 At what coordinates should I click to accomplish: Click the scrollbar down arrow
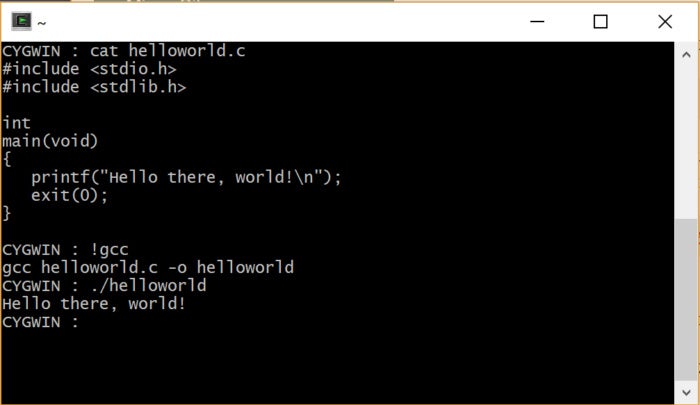pyautogui.click(x=686, y=392)
